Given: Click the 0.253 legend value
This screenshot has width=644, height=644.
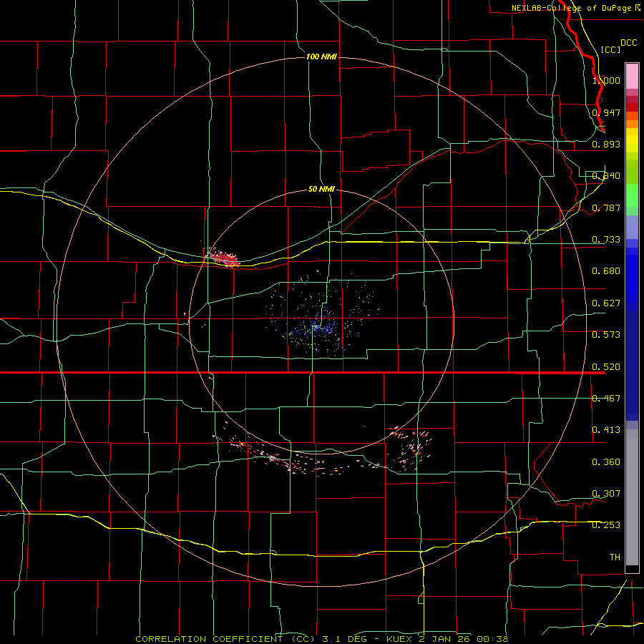Looking at the screenshot, I should (x=606, y=525).
